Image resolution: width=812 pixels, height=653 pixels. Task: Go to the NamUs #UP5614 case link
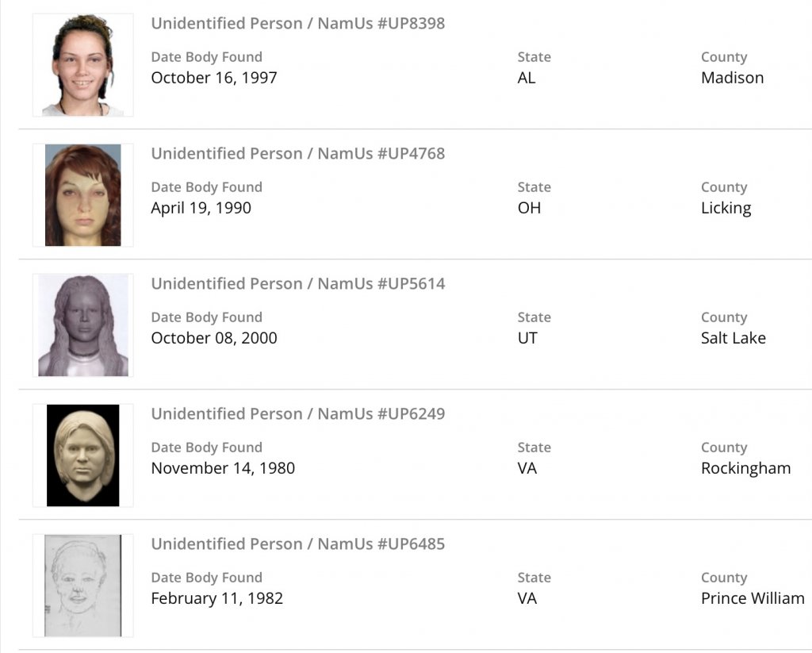pyautogui.click(x=297, y=283)
